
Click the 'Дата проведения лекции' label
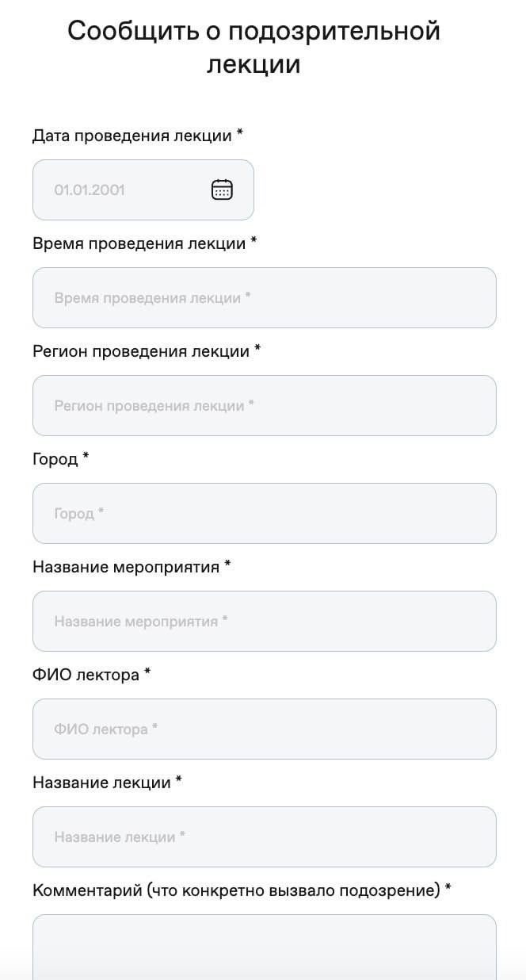pos(131,136)
